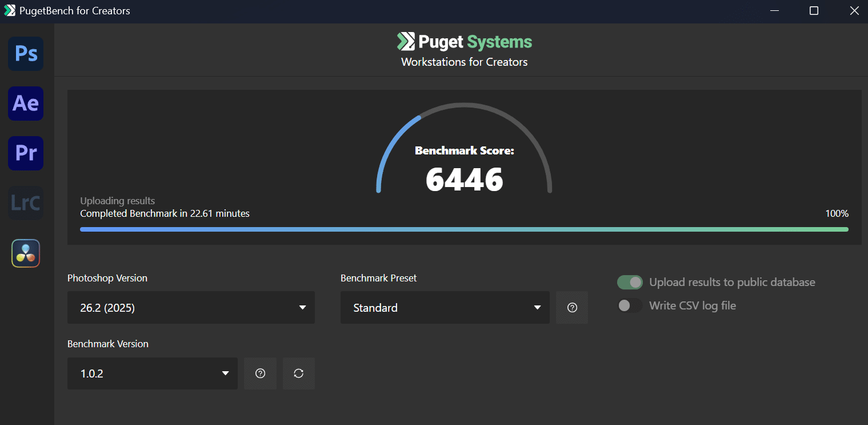Screen dimensions: 868x425
Task: Open help for Benchmark Preset
Action: tap(572, 308)
